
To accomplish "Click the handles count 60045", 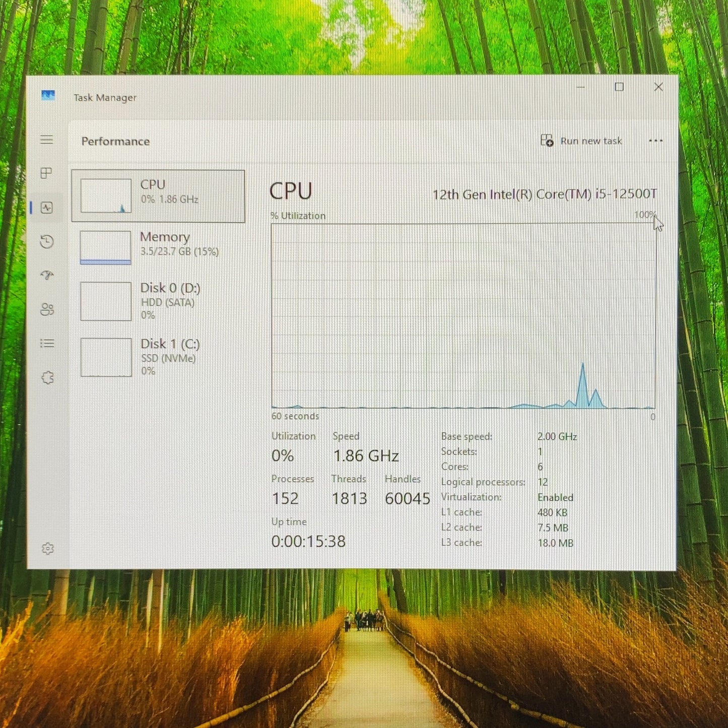I will coord(408,498).
